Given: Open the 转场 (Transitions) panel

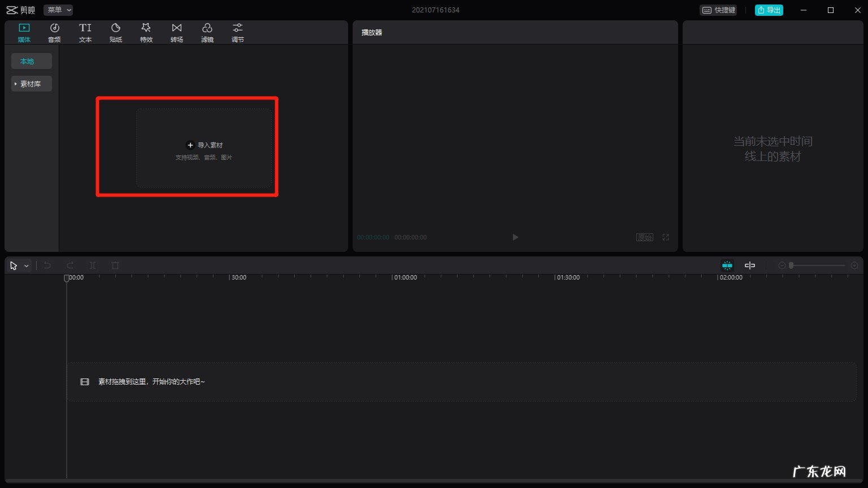Looking at the screenshot, I should pyautogui.click(x=177, y=33).
